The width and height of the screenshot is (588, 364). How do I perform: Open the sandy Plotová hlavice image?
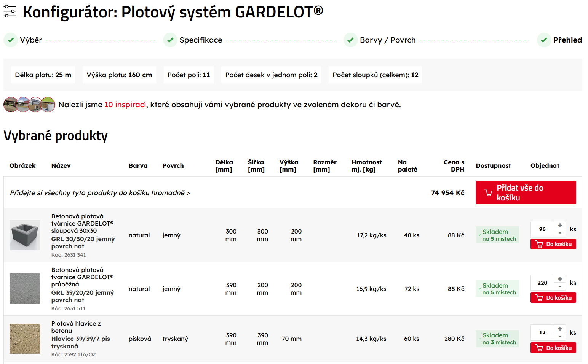pos(25,339)
